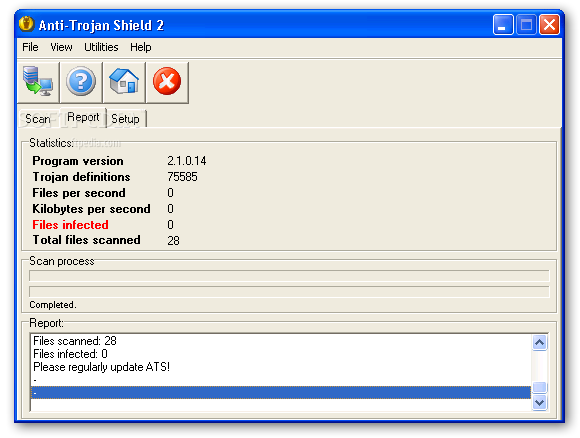The height and width of the screenshot is (438, 580).
Task: Click the program version value 2.1.0.14
Action: pyautogui.click(x=187, y=161)
